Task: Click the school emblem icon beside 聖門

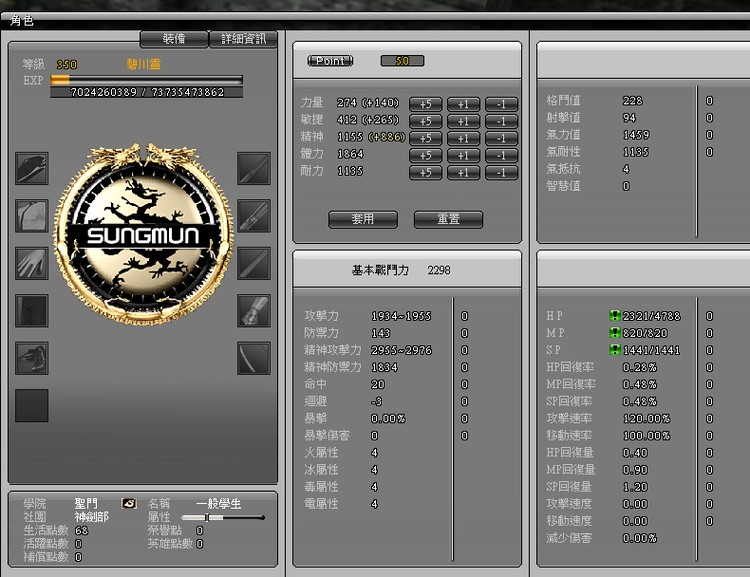Action: point(129,504)
